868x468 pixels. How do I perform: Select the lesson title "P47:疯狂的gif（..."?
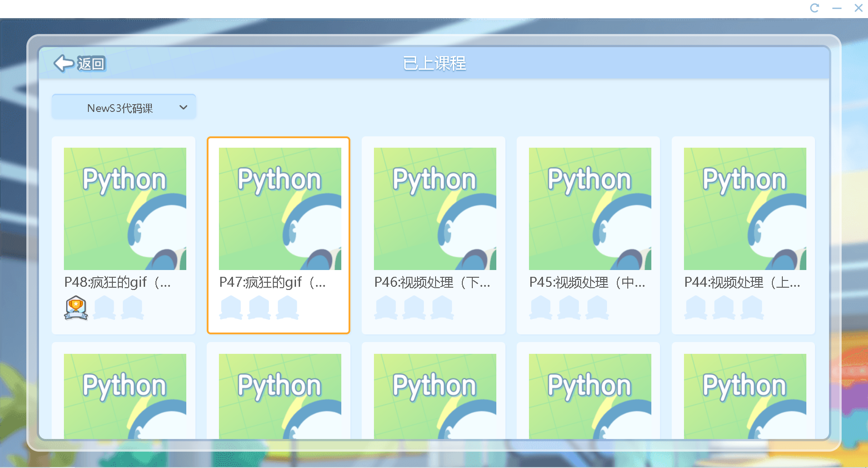pos(273,283)
